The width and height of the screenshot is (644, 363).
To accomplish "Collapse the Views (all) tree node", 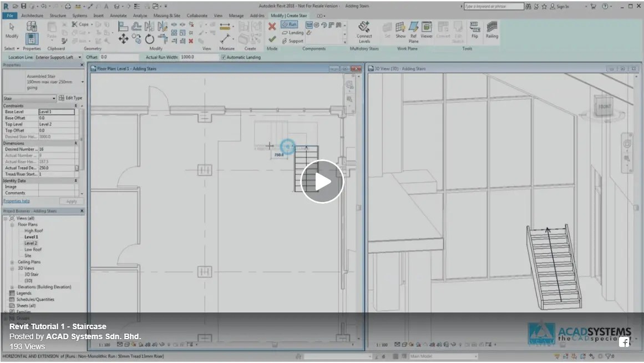I will click(x=6, y=218).
